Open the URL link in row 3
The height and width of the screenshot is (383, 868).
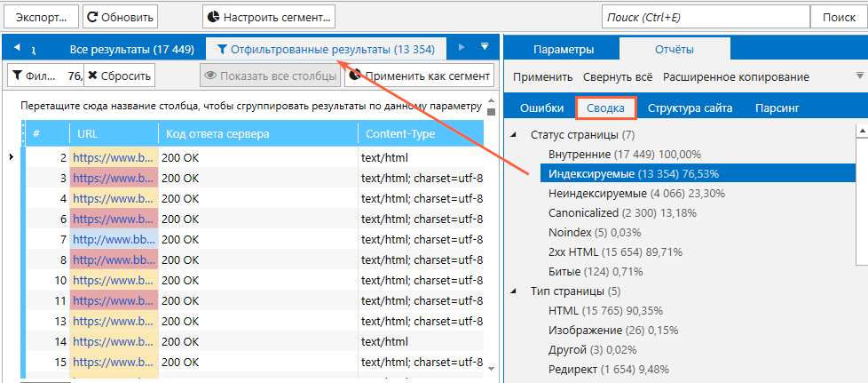(113, 178)
